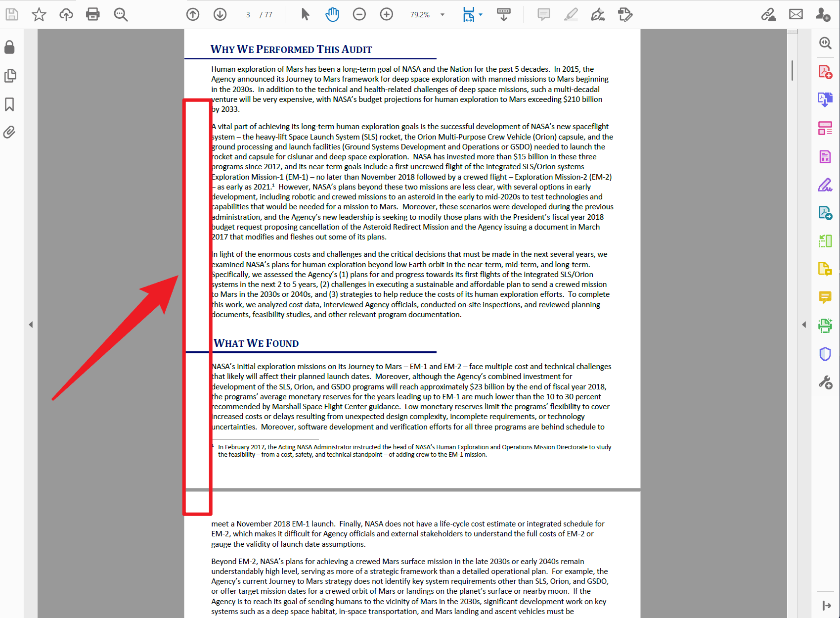
Task: Open the Bookmarks panel in the left sidebar
Action: (9, 104)
